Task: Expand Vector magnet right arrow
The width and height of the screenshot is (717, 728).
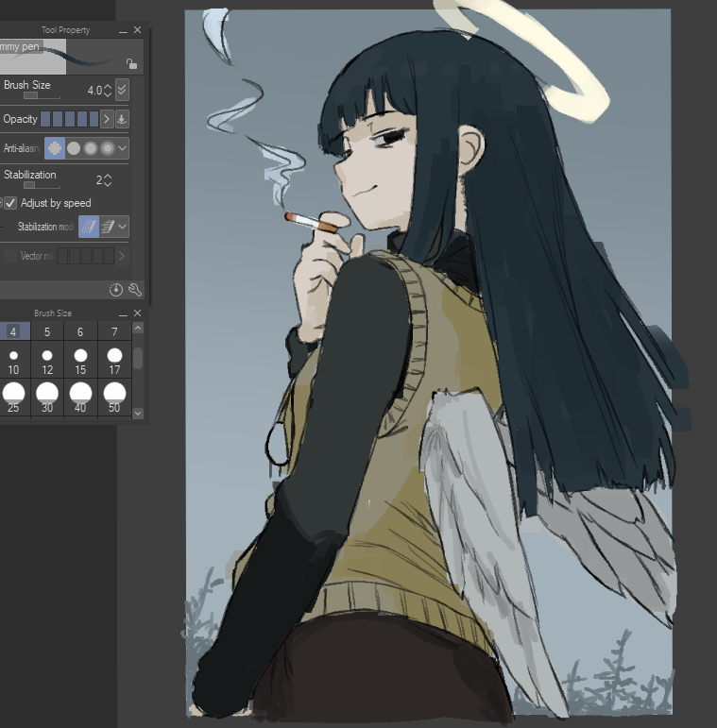Action: pyautogui.click(x=122, y=256)
